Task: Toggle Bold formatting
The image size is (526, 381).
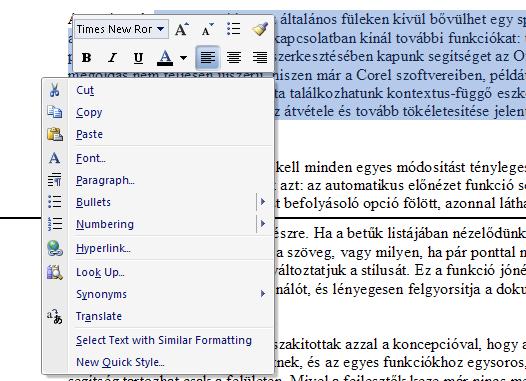Action: tap(86, 57)
